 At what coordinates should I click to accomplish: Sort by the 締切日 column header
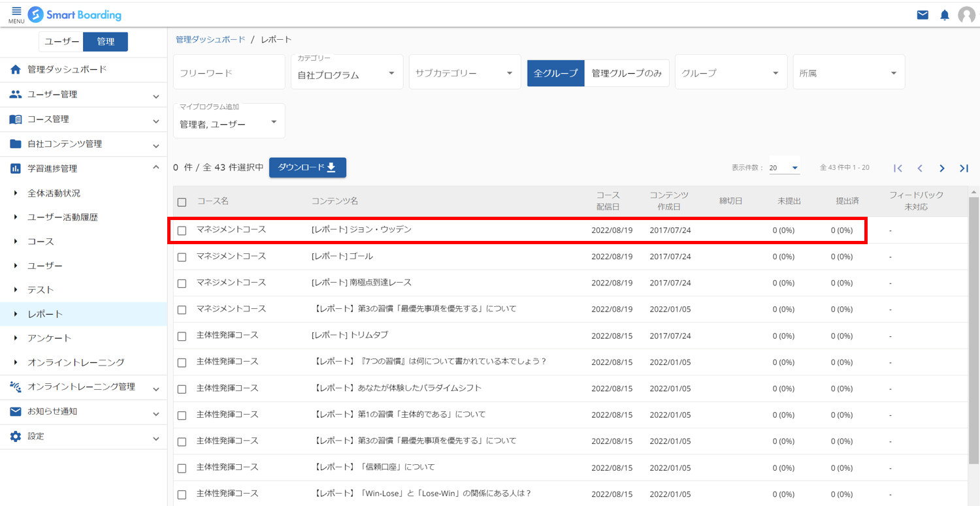coord(731,201)
